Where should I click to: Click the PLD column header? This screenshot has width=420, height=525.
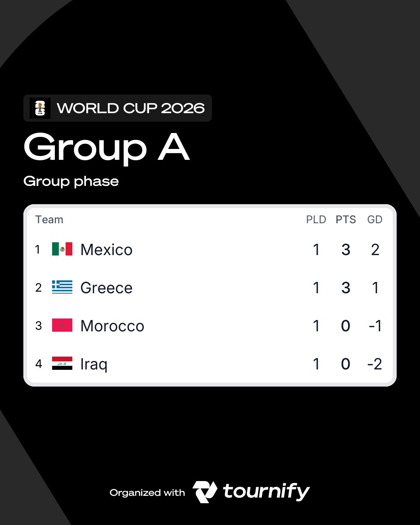[316, 220]
